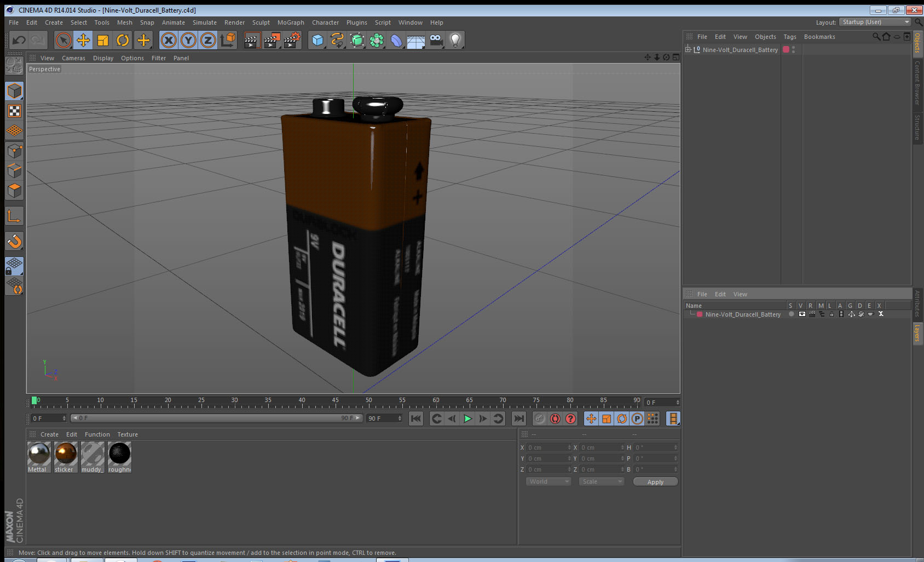
Task: Open the Simulate menu
Action: point(205,22)
